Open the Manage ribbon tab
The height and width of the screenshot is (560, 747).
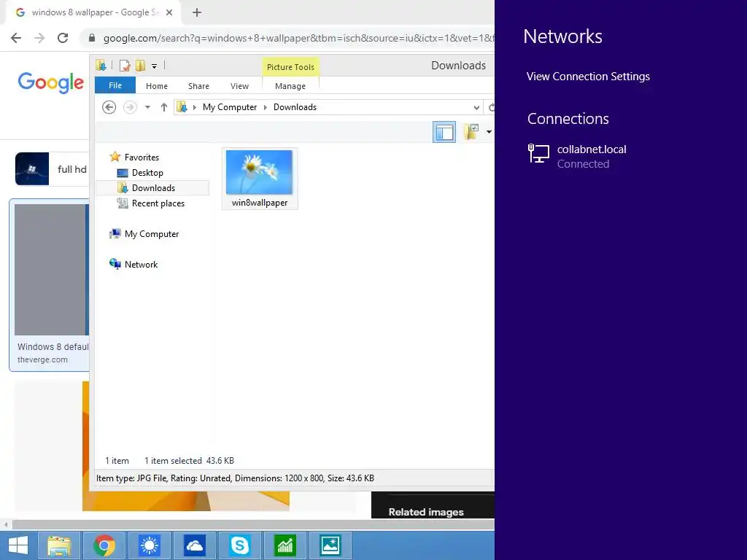290,86
